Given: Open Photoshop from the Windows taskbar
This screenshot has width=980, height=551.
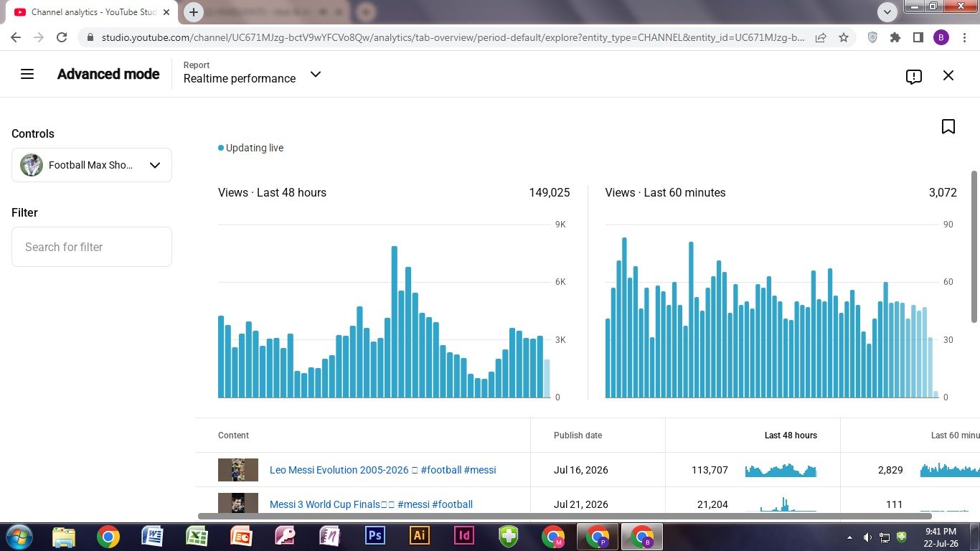Looking at the screenshot, I should (374, 536).
